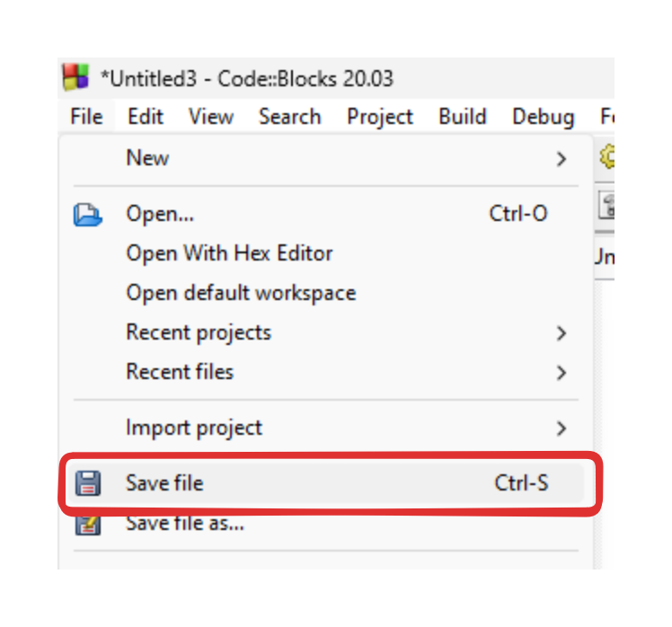Click the Code::Blocks logo in title bar
672x627 pixels.
pos(75,77)
